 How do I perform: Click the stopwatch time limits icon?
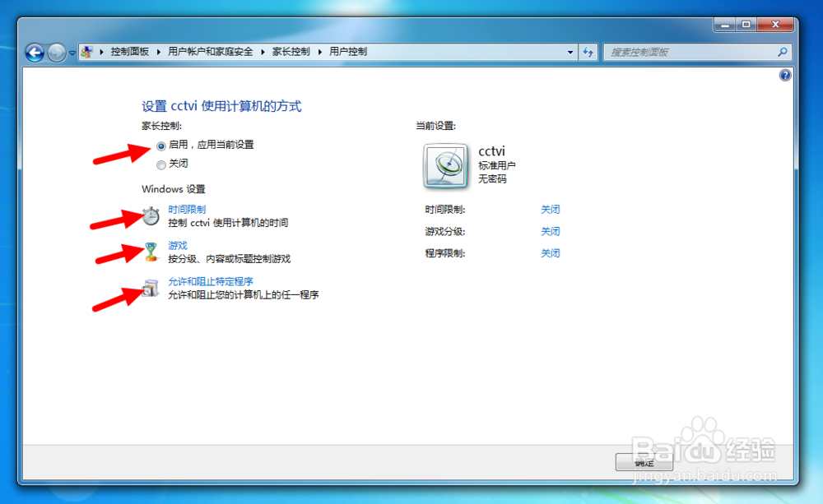tap(151, 216)
